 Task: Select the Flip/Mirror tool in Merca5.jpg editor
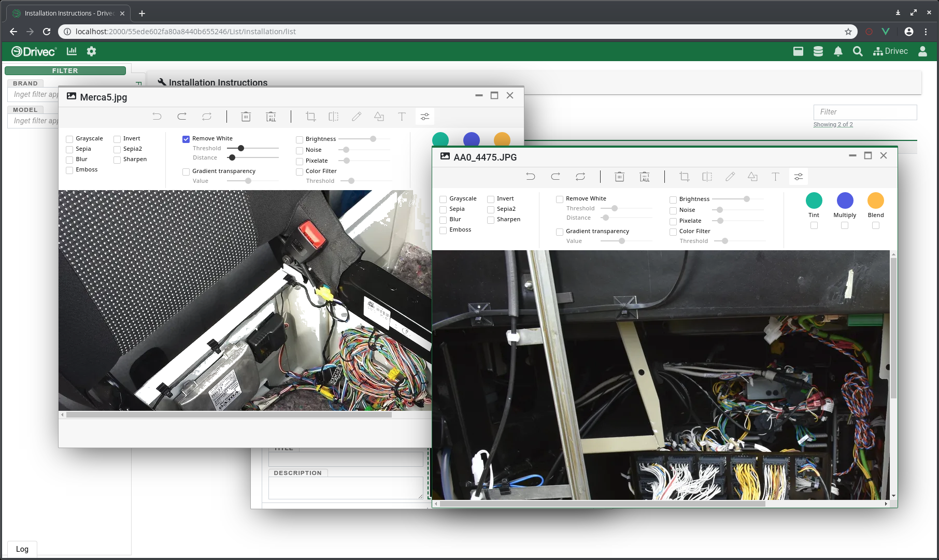[333, 117]
